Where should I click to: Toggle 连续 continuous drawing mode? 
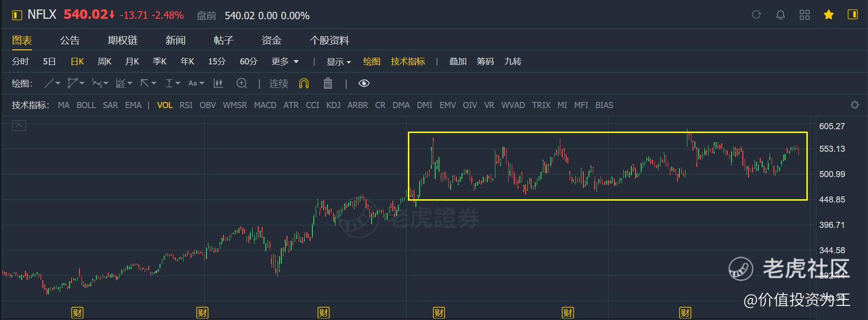[279, 84]
